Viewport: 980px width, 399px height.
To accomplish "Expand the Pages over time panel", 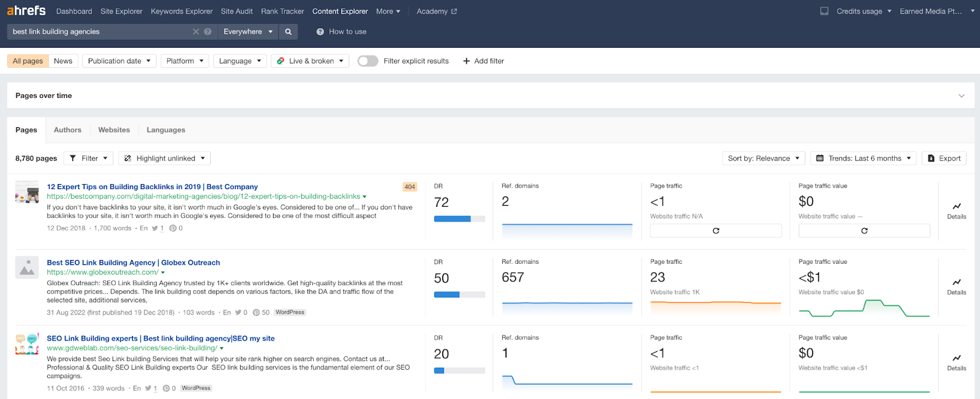I will [962, 96].
